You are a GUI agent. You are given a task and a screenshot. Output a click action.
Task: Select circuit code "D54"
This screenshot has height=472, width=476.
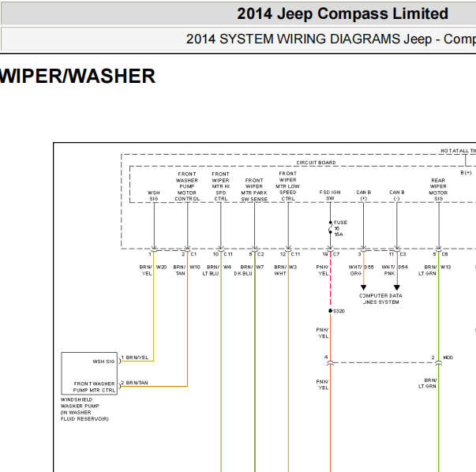[403, 267]
